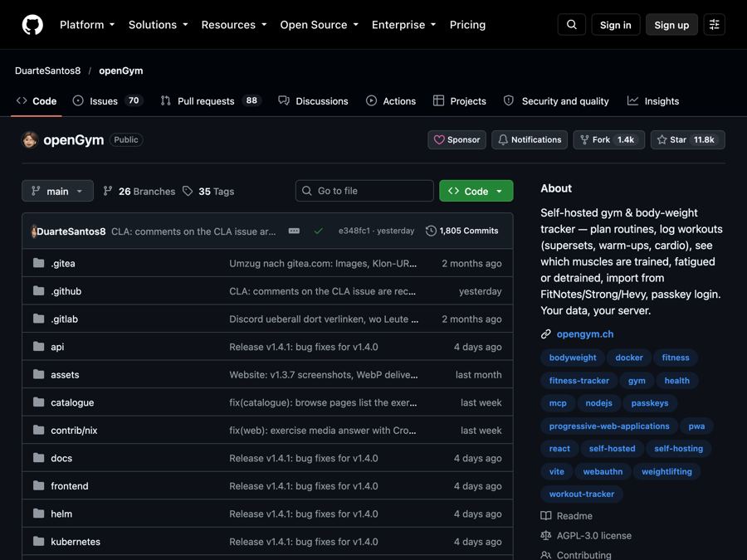Select the passkeys topic tag
This screenshot has width=747, height=560.
click(x=650, y=403)
